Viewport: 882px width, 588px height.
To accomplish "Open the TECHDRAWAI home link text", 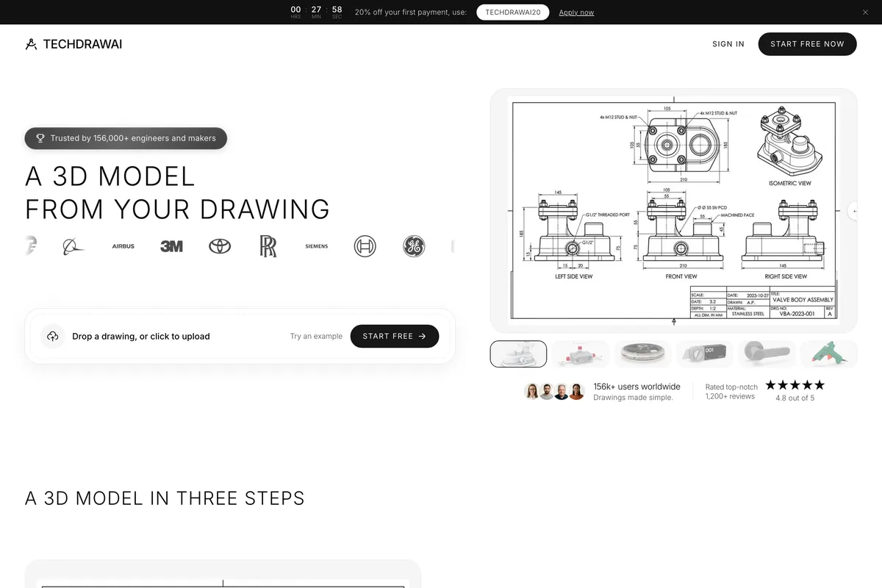I will tap(82, 44).
